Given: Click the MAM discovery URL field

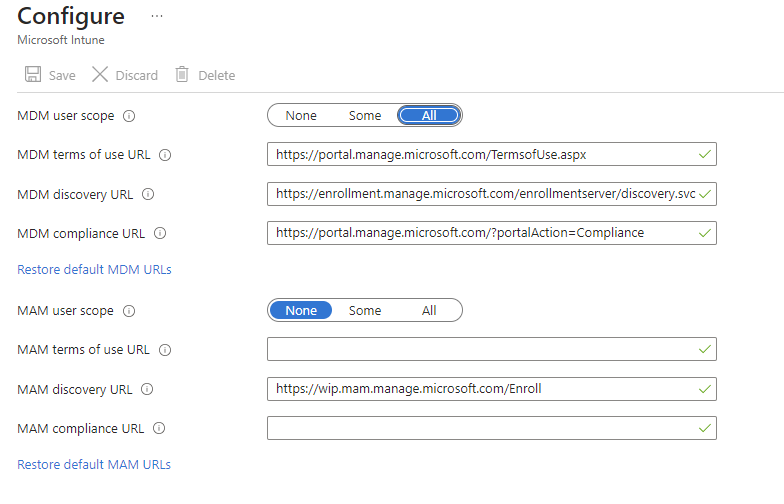Looking at the screenshot, I should click(x=480, y=389).
